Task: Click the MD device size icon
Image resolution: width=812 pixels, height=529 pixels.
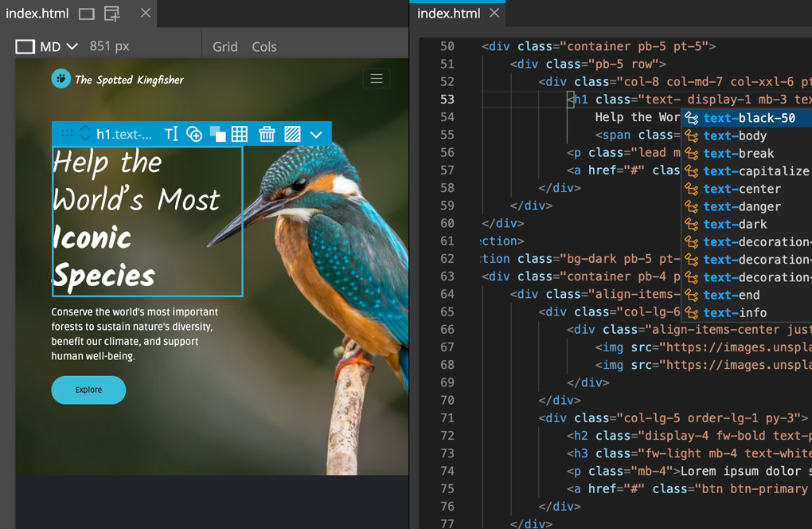Action: click(25, 47)
